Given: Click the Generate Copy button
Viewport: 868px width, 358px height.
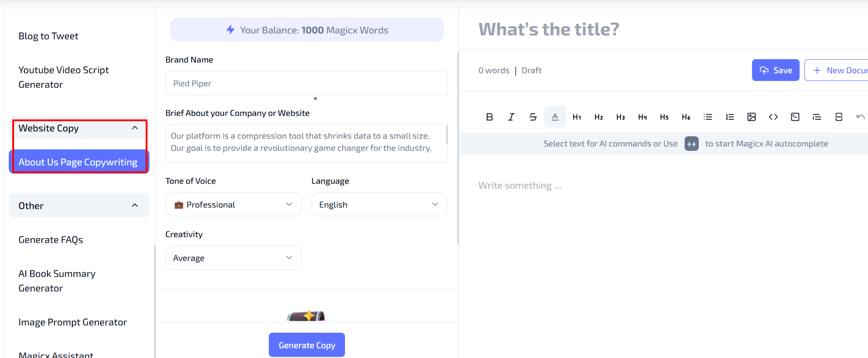Looking at the screenshot, I should (307, 345).
